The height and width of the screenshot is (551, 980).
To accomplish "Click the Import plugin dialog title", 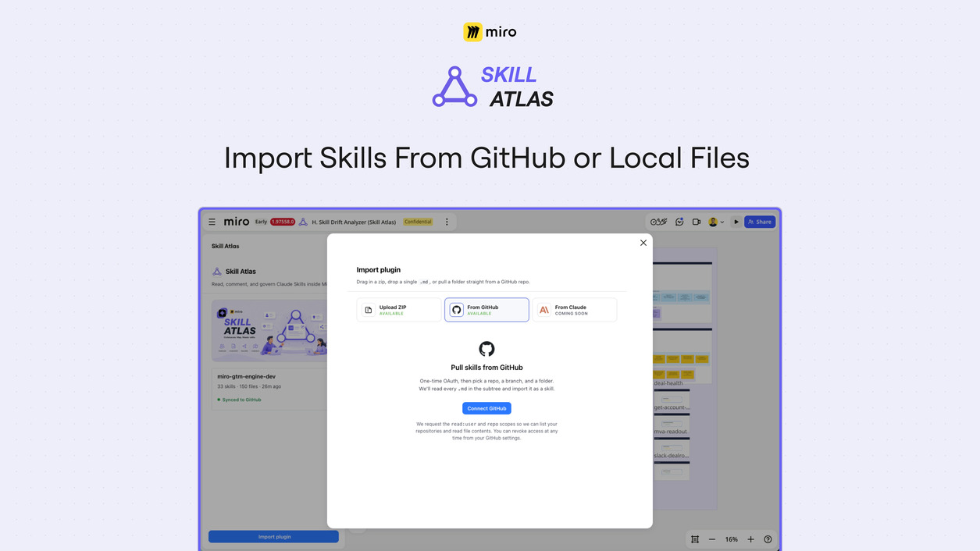I will click(x=379, y=270).
